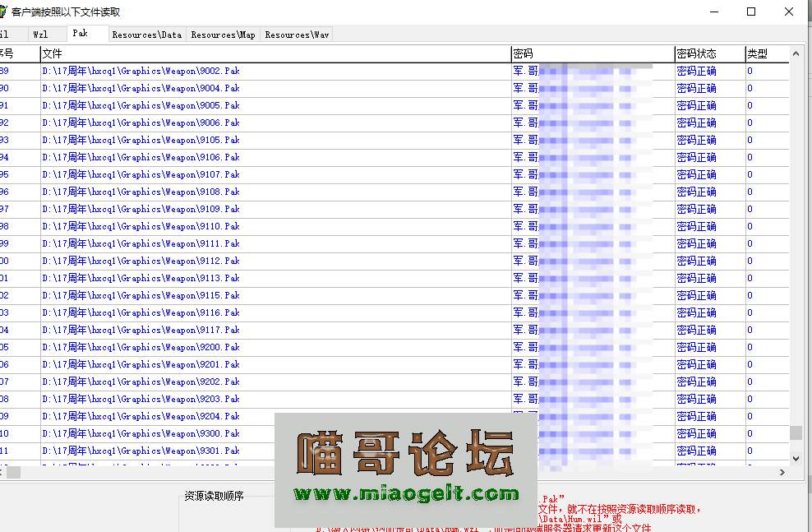Click the vertical scrollbar down arrow
The height and width of the screenshot is (532, 812).
coord(795,459)
